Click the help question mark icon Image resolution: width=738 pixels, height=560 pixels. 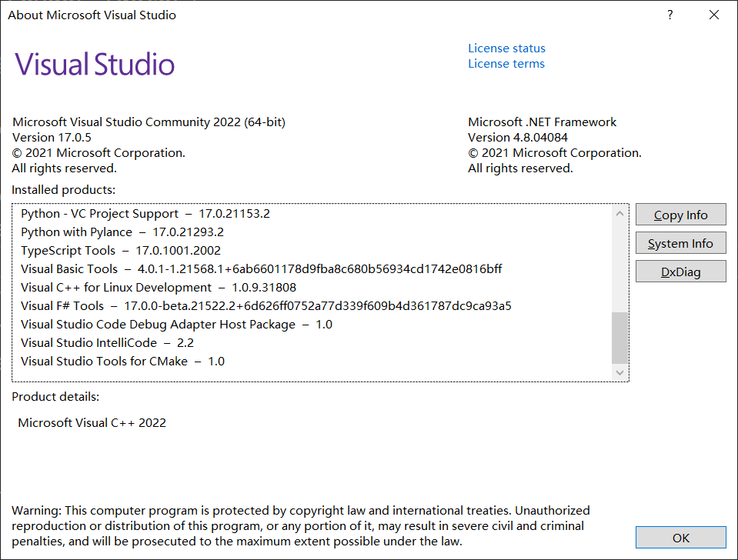pyautogui.click(x=670, y=15)
